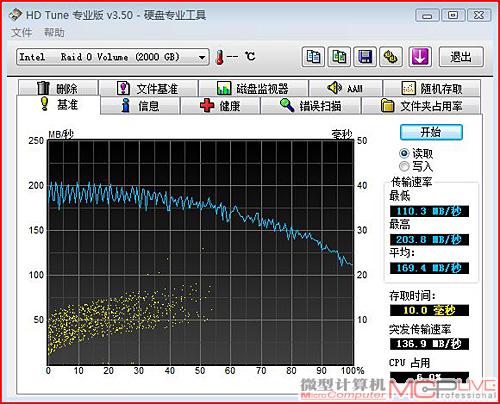This screenshot has height=404, width=500.
Task: Click the 退出 exit button
Action: point(461,57)
